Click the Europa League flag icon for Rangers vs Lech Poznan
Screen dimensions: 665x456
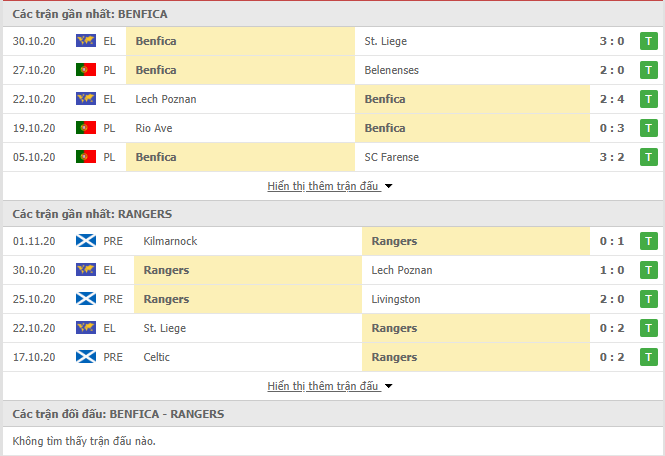(x=86, y=270)
